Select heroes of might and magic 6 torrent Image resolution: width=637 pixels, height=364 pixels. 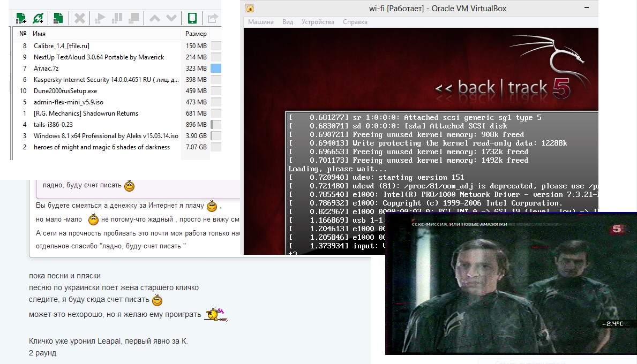[x=117, y=147]
